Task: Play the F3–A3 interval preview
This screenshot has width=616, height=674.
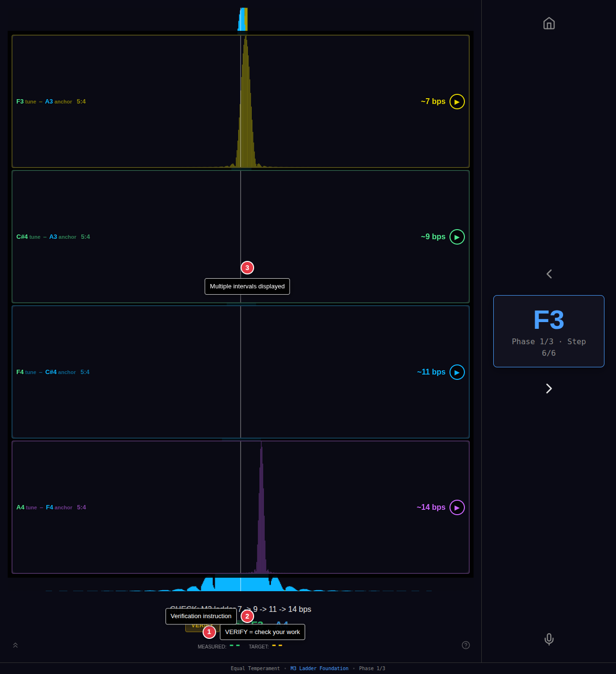Action: 456,102
